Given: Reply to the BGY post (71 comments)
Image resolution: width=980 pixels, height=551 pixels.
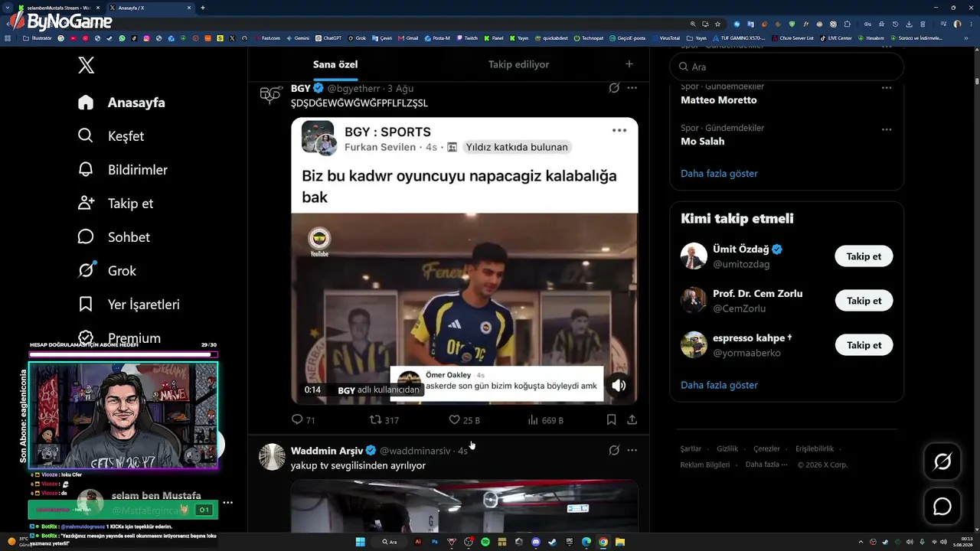Looking at the screenshot, I should tap(303, 420).
